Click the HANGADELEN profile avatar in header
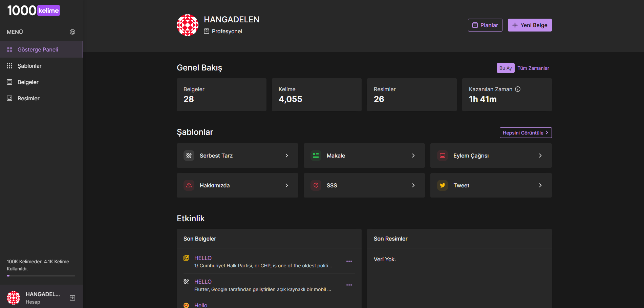Viewport: 644px width, 308px height. (188, 25)
